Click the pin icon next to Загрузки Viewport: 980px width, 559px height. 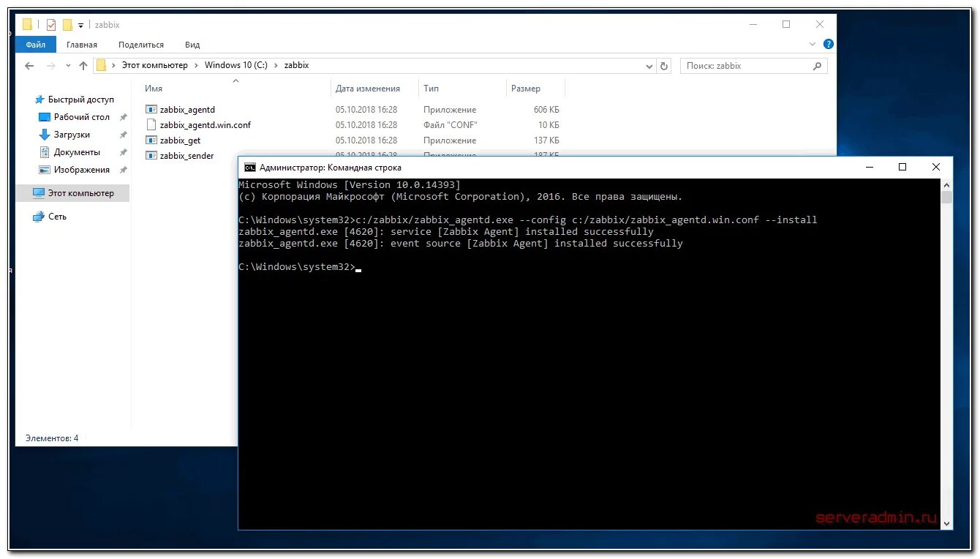click(123, 135)
